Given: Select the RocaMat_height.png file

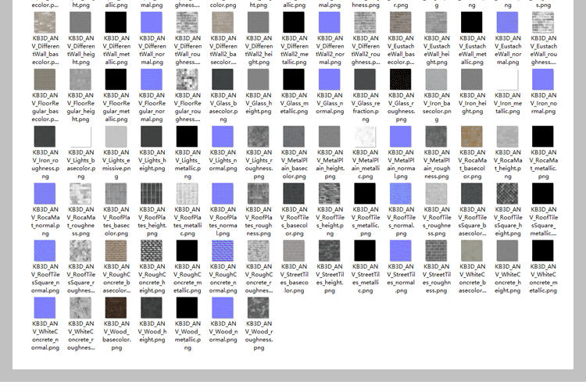Looking at the screenshot, I should click(x=508, y=137).
